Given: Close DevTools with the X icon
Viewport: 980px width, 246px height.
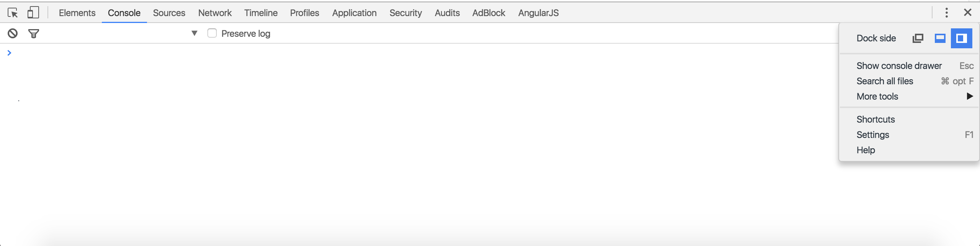Looking at the screenshot, I should point(968,13).
